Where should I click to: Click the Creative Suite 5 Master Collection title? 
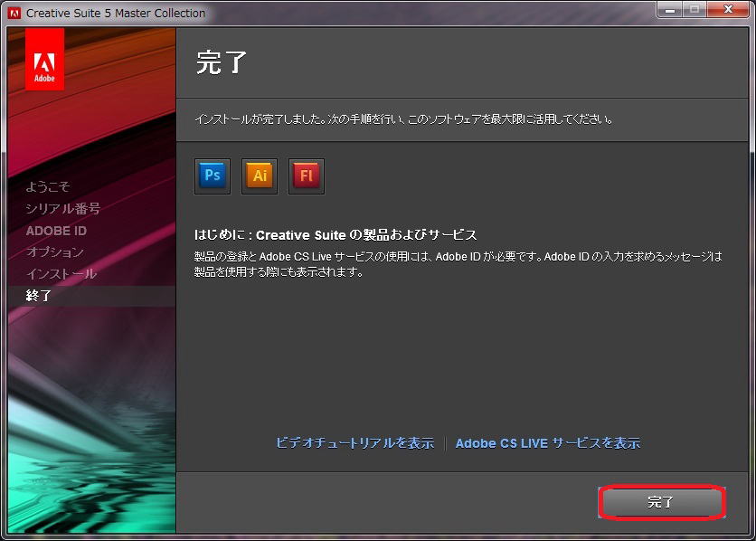[116, 13]
